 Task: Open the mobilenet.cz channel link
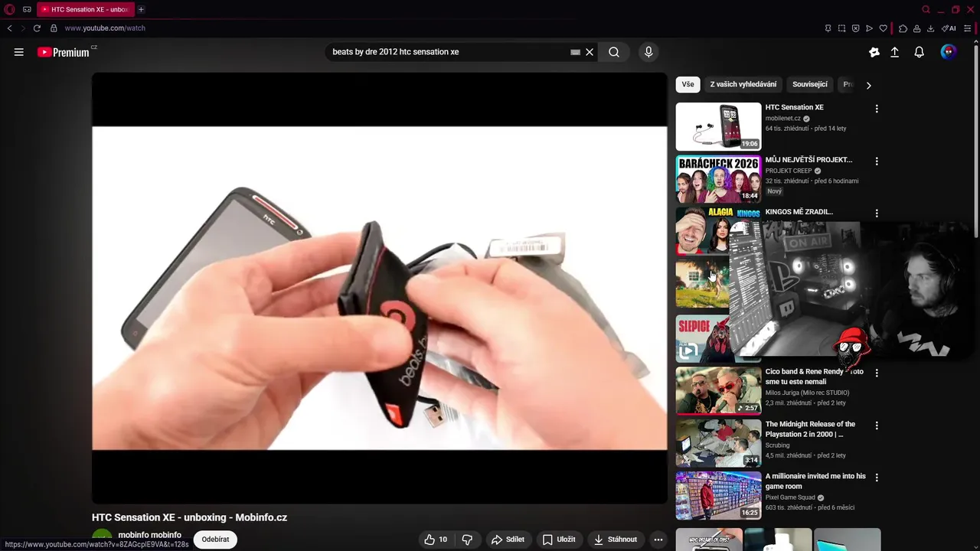783,119
